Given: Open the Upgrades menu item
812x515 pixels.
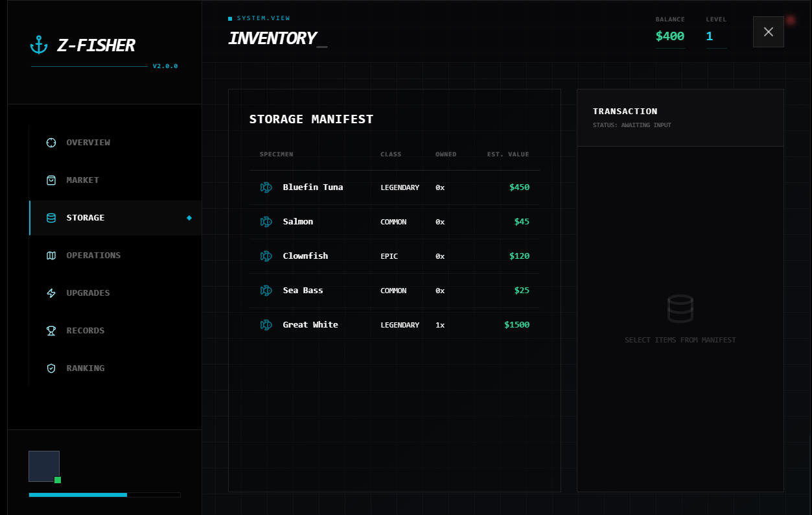Looking at the screenshot, I should pyautogui.click(x=115, y=293).
